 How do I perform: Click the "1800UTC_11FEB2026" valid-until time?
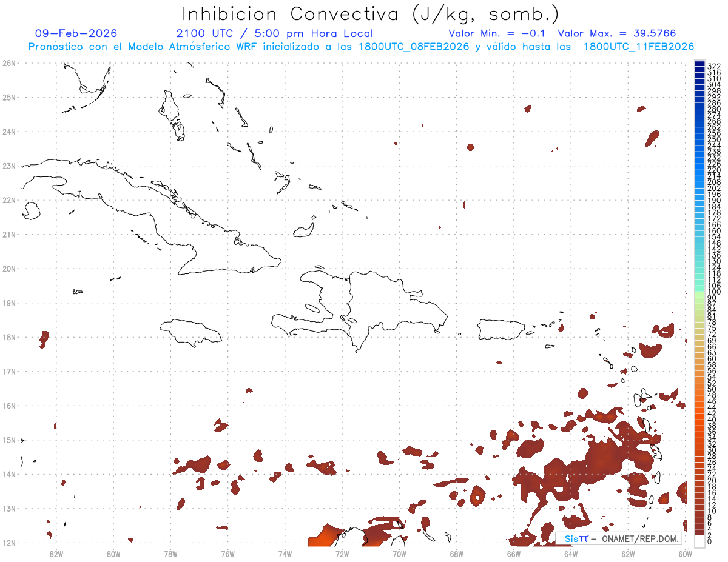click(639, 47)
